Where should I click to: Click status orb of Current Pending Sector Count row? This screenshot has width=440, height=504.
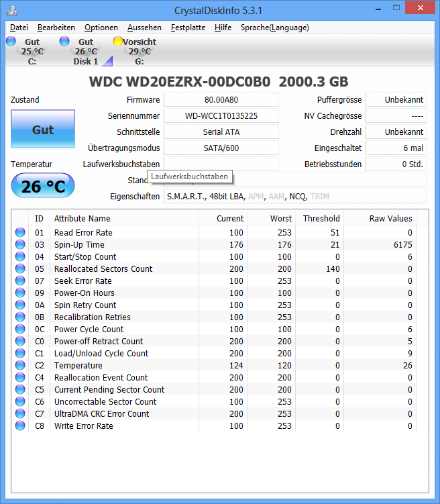coord(20,389)
